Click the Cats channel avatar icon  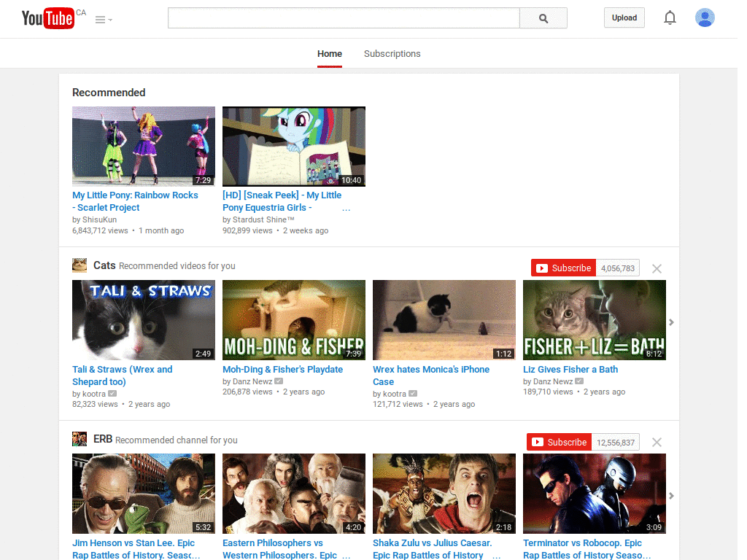click(80, 265)
